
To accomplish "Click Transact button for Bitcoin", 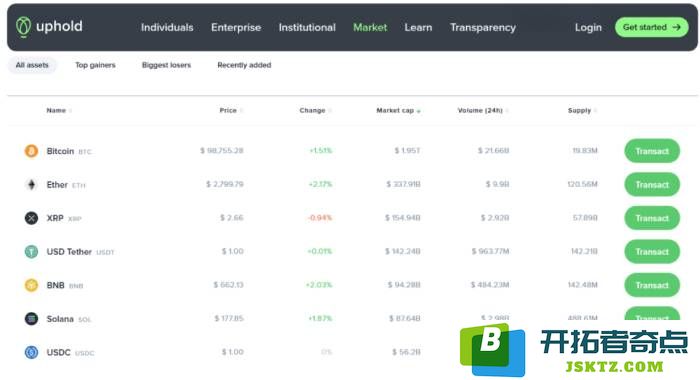I will (x=652, y=151).
